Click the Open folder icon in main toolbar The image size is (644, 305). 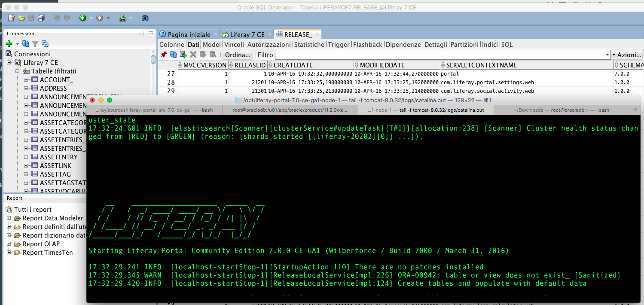point(21,18)
